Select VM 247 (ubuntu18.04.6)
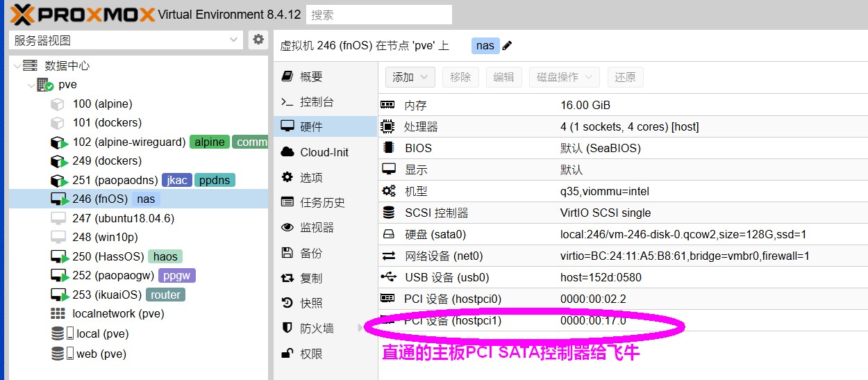 (123, 217)
